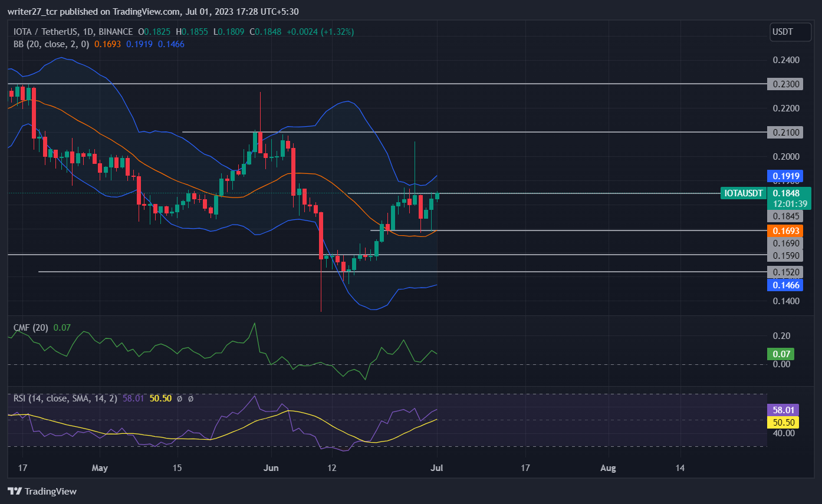The image size is (822, 504).
Task: Click the blue 0.1466 lower band label
Action: pos(785,285)
